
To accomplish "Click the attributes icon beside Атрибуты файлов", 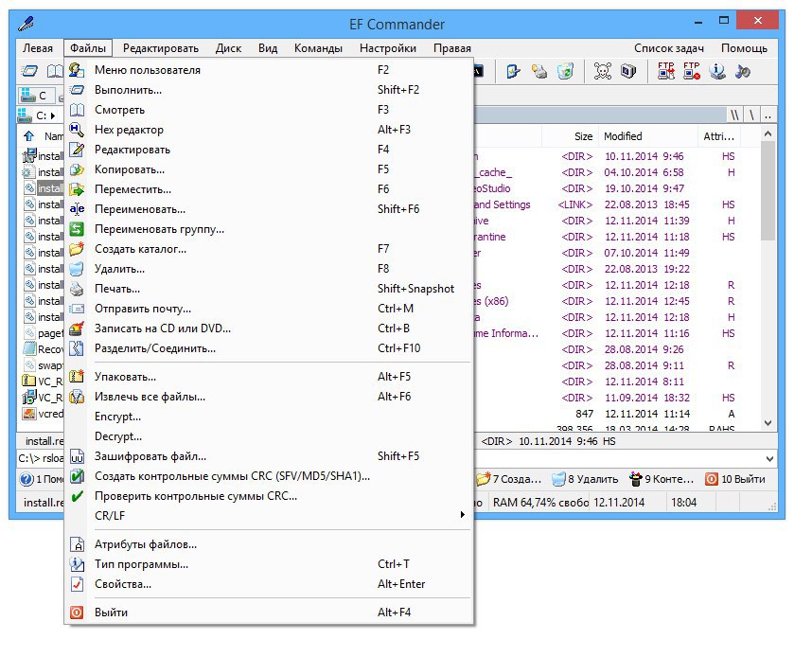I will click(x=77, y=544).
